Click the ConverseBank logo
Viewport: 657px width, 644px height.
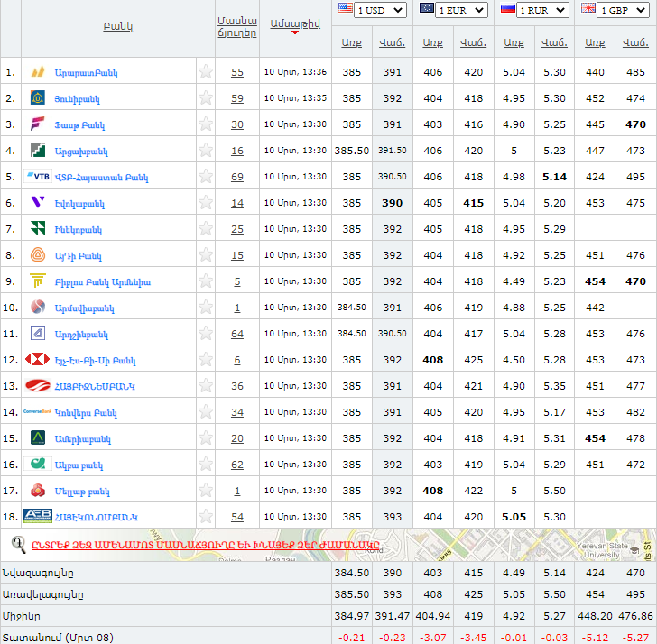click(x=38, y=412)
